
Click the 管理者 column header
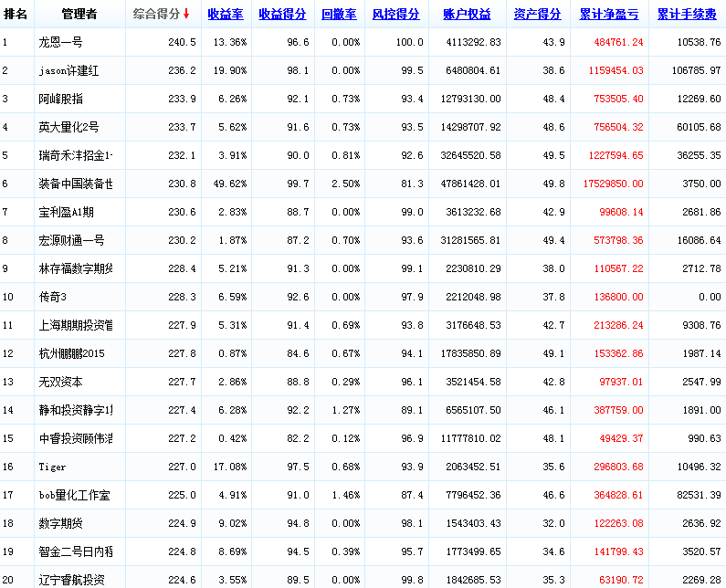coord(79,14)
